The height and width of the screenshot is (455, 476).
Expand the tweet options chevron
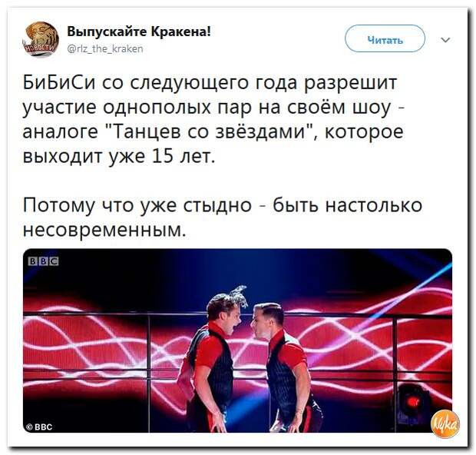[445, 40]
